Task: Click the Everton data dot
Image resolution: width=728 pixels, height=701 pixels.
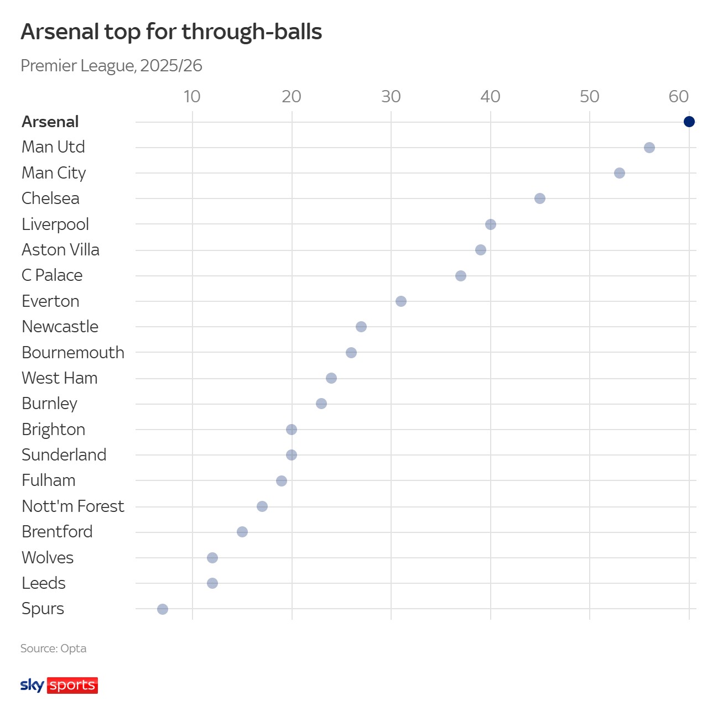Action: coord(401,301)
